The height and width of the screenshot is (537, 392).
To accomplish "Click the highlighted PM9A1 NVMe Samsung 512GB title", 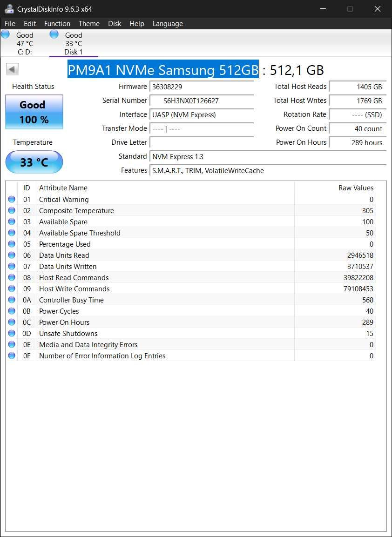I will coord(163,70).
